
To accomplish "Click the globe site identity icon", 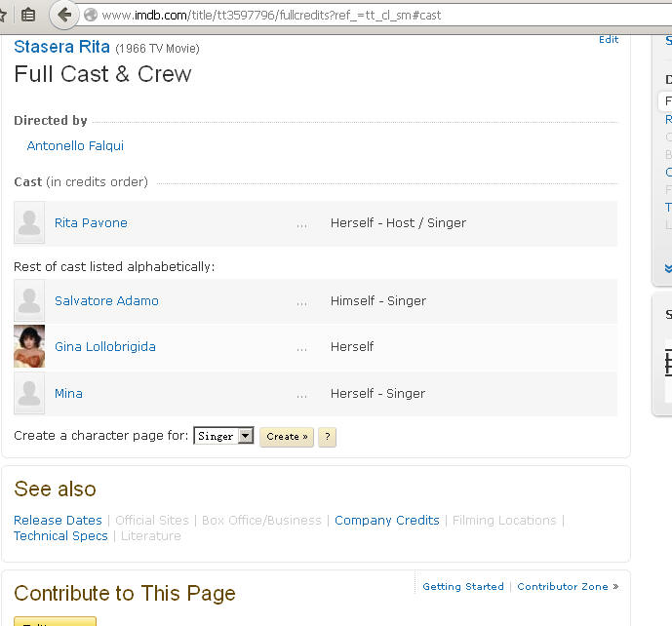I will (x=91, y=15).
